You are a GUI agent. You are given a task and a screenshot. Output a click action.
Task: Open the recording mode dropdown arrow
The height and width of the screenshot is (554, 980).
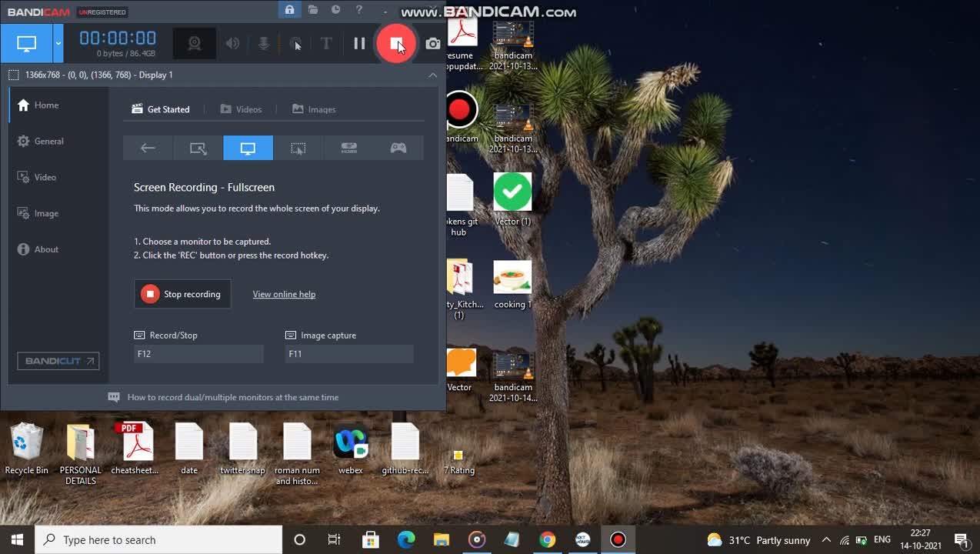[x=58, y=44]
